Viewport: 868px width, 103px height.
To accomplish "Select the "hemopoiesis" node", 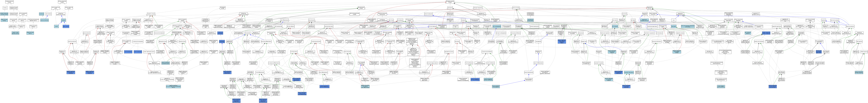I will (x=248, y=33).
